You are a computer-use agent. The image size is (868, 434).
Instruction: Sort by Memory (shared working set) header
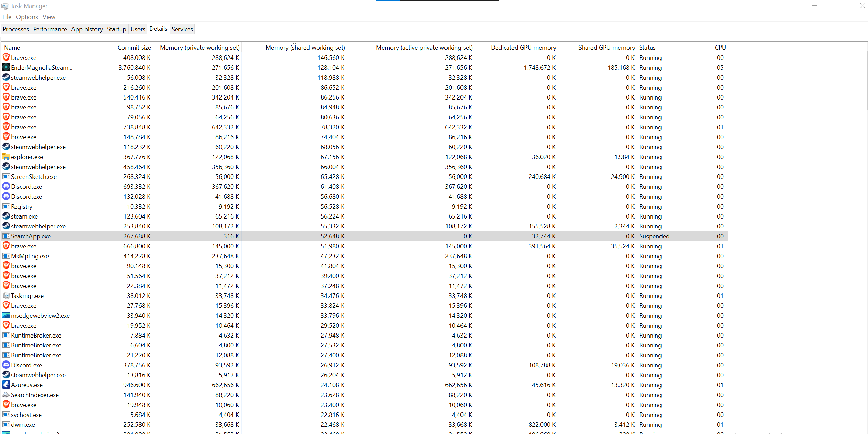point(294,48)
